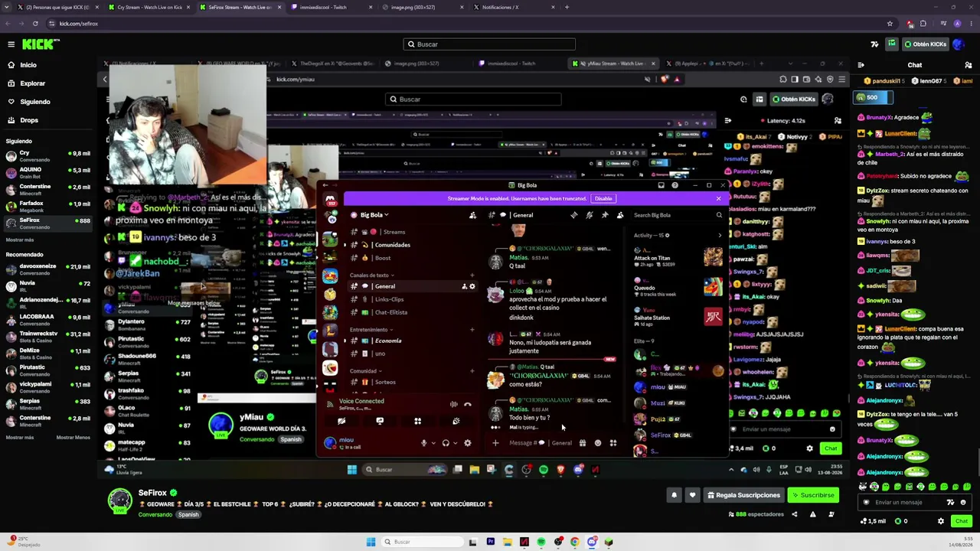Click the Kick search box

[489, 44]
